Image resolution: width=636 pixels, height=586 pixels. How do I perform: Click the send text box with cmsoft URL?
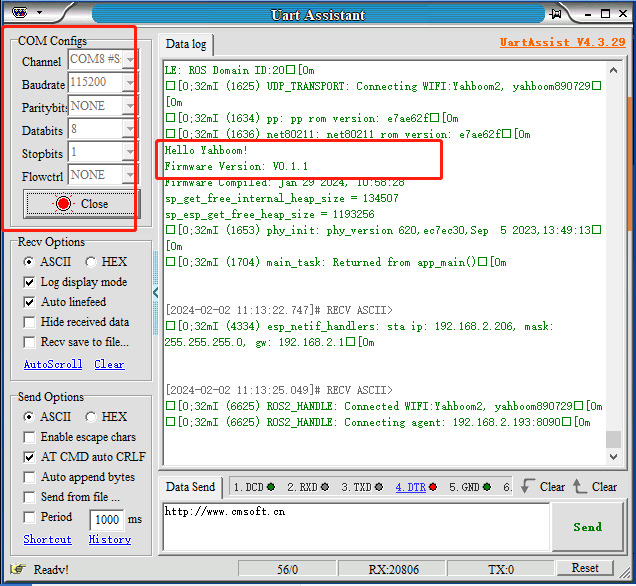pos(356,527)
